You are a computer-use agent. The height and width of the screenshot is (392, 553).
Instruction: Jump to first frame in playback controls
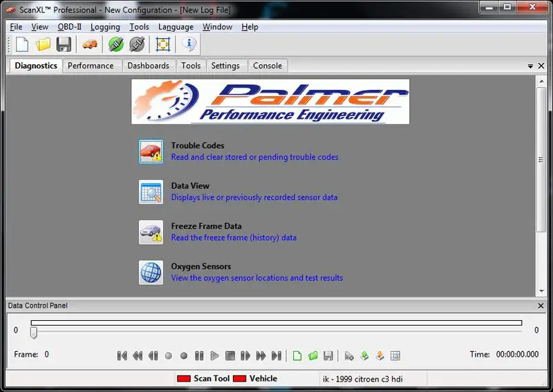point(122,355)
